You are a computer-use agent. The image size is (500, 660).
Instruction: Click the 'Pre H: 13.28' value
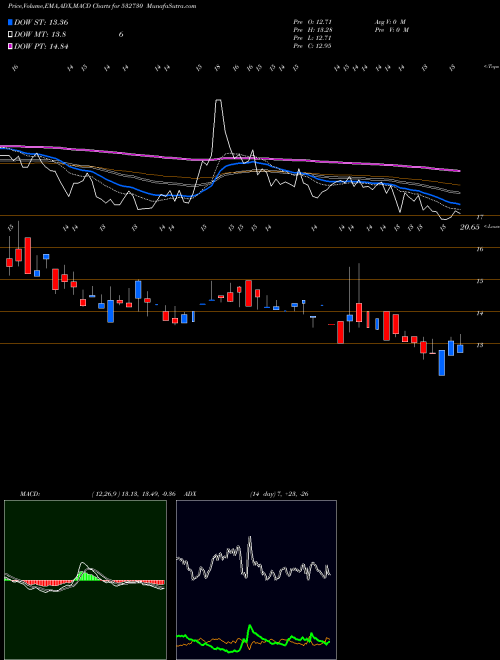pyautogui.click(x=312, y=30)
